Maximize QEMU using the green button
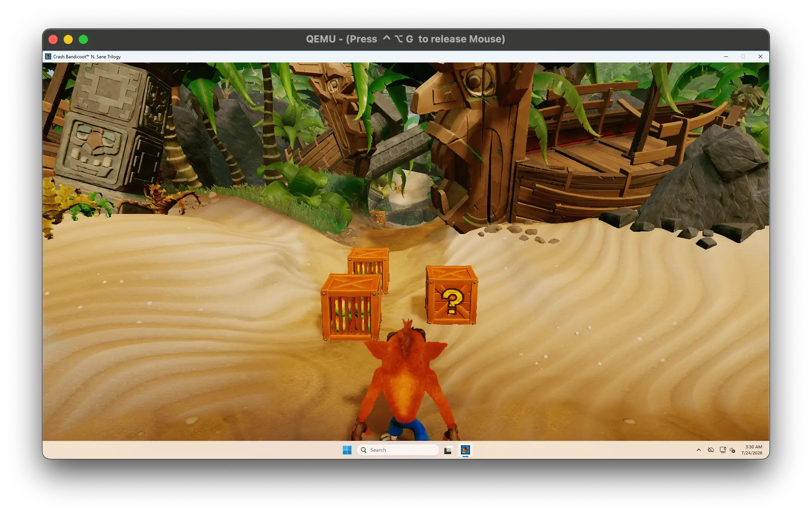812x515 pixels. 83,39
